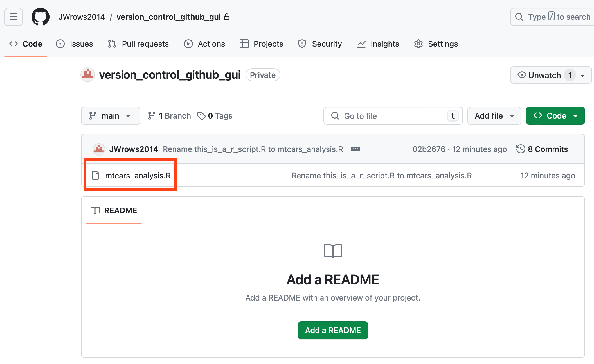This screenshot has height=364, width=594.
Task: Click the file icon for mtcars_analysis.R
Action: (96, 176)
